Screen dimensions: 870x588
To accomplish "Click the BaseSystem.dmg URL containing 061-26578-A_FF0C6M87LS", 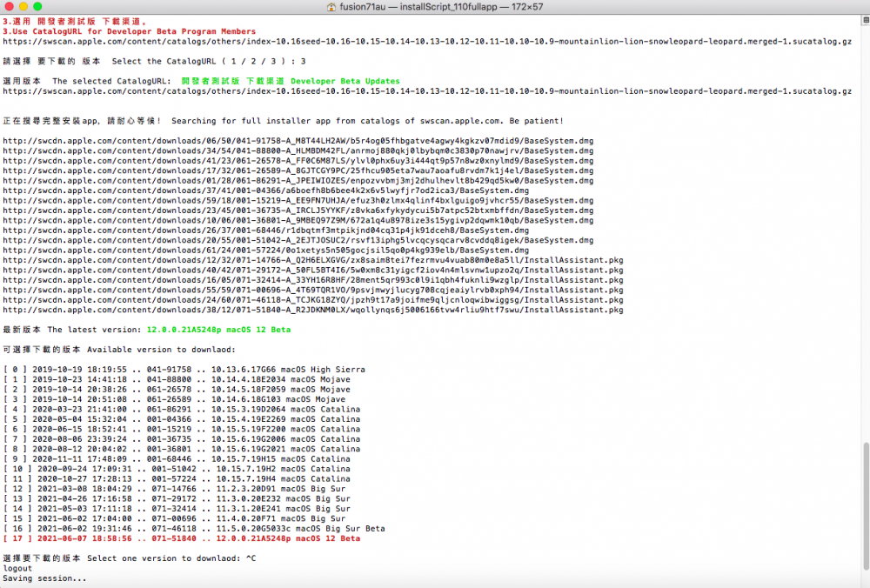I will 298,161.
